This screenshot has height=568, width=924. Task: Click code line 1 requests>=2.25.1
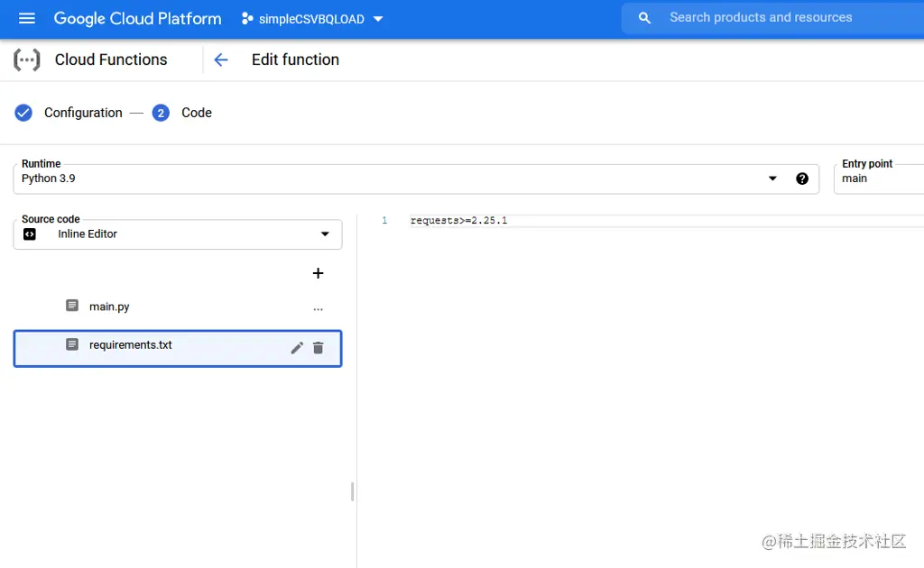tap(458, 221)
